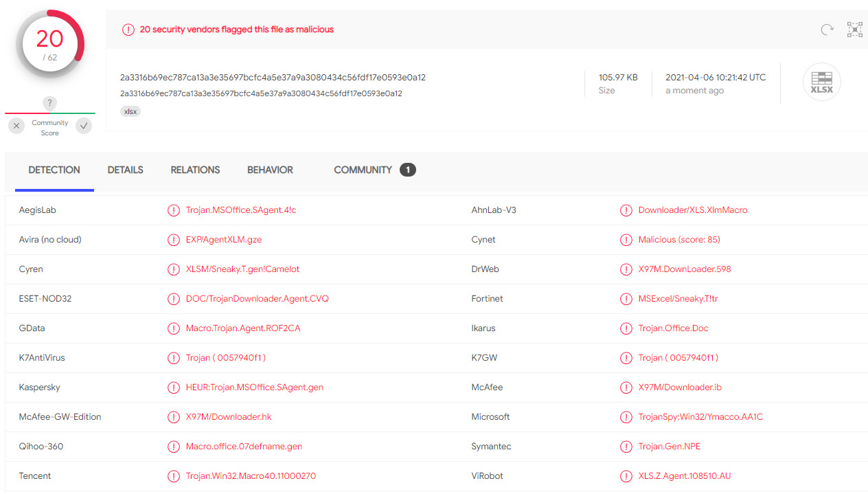Image resolution: width=868 pixels, height=494 pixels.
Task: Vote malicious with the X community button
Action: pos(17,126)
